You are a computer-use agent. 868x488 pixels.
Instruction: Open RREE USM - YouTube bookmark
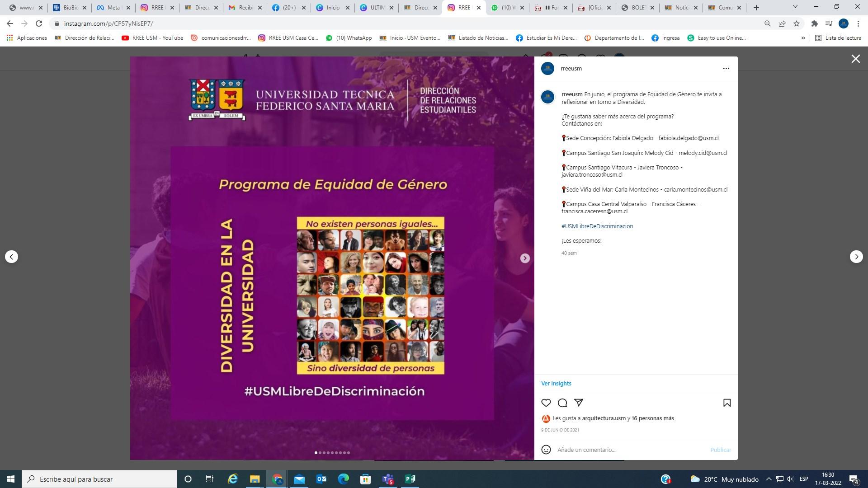tap(152, 38)
